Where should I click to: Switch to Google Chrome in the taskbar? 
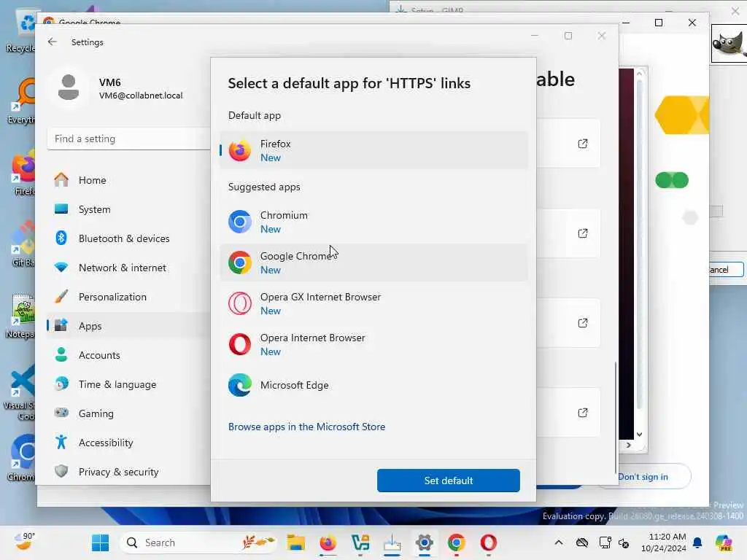pos(456,542)
